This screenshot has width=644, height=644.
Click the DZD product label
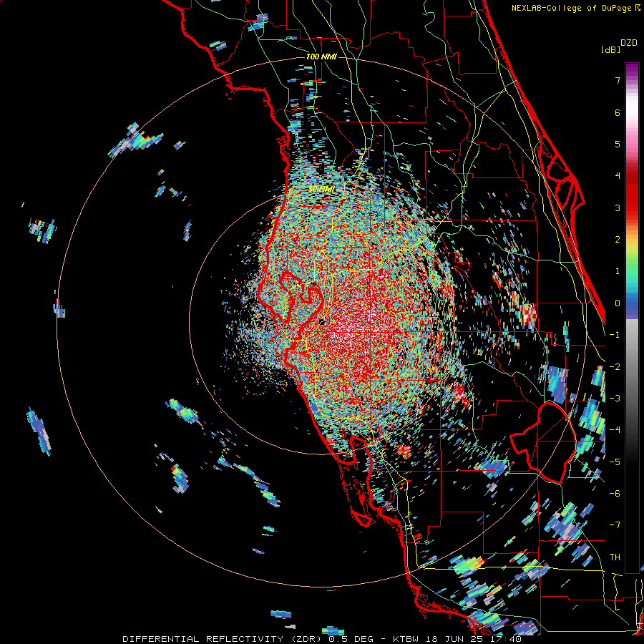(629, 43)
